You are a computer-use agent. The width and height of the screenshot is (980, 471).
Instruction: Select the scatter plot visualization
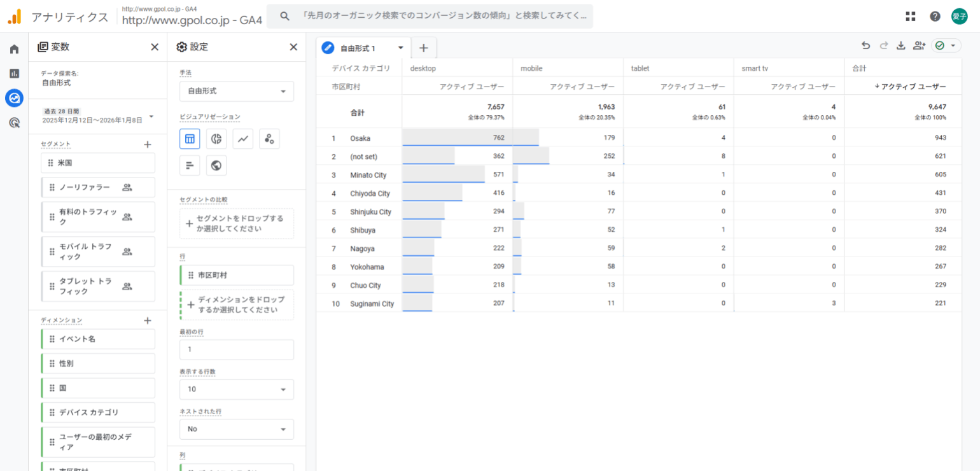coord(269,139)
